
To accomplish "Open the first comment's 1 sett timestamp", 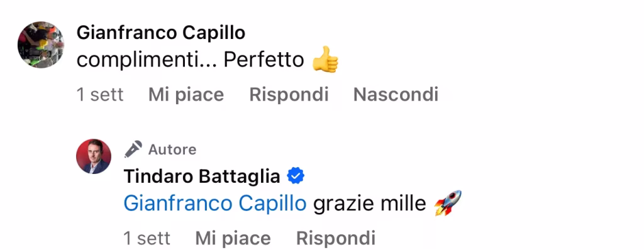I will (100, 95).
